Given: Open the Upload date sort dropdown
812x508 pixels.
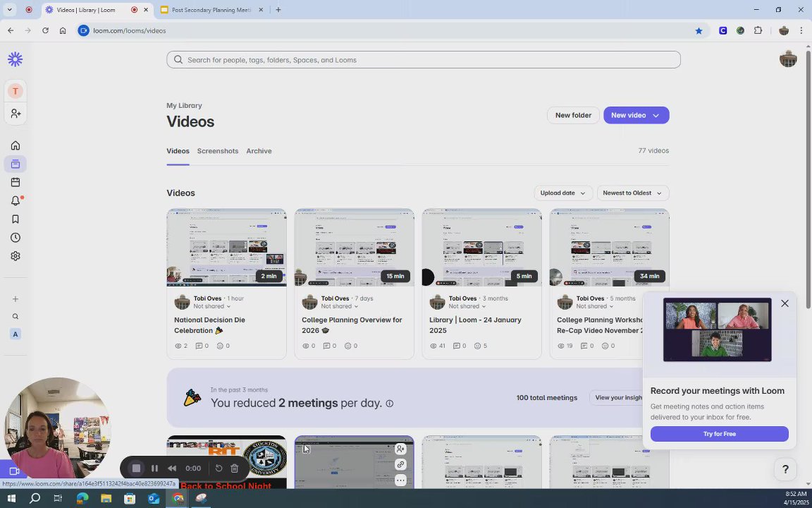Looking at the screenshot, I should pyautogui.click(x=563, y=193).
